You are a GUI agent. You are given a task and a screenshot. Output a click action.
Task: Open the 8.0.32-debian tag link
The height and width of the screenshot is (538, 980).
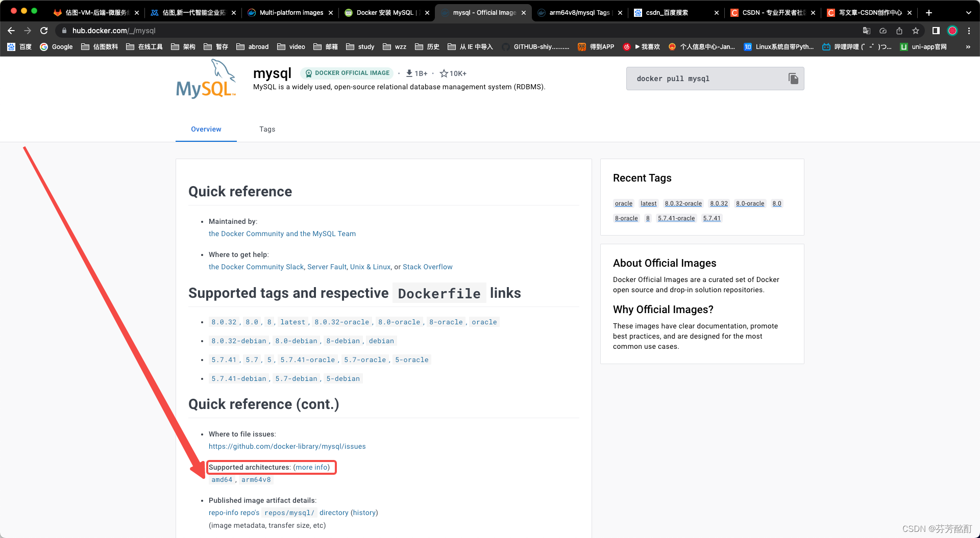pos(239,341)
